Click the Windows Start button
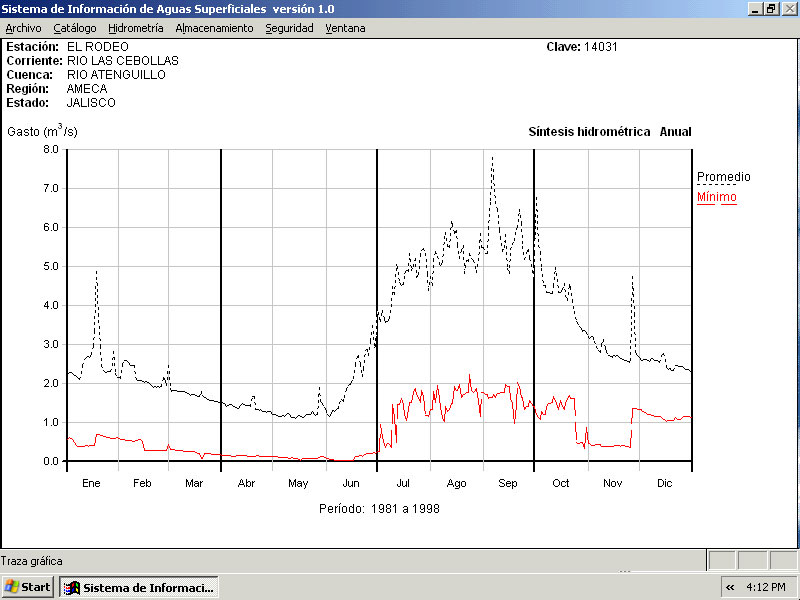Image resolution: width=800 pixels, height=600 pixels. tap(28, 587)
